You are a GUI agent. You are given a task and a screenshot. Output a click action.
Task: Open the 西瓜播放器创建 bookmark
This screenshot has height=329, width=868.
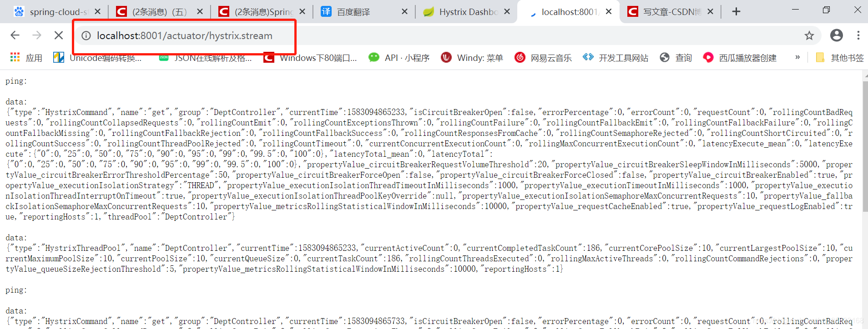[x=740, y=58]
